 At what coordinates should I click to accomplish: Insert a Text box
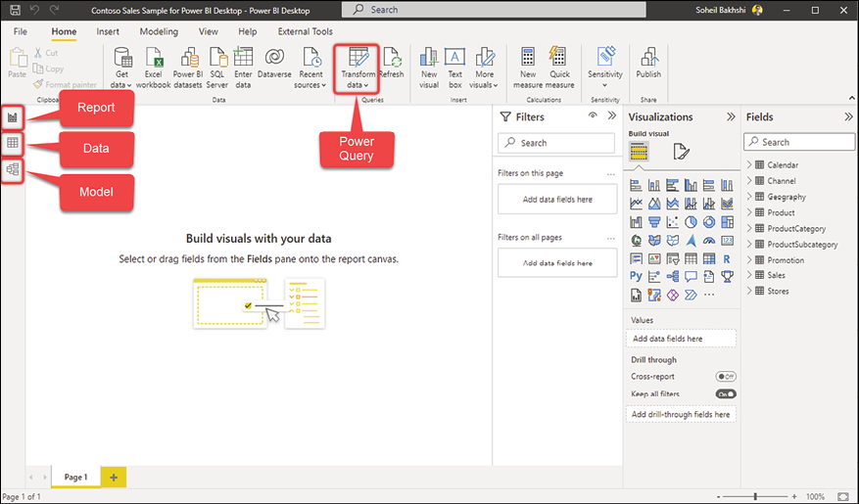pos(454,68)
